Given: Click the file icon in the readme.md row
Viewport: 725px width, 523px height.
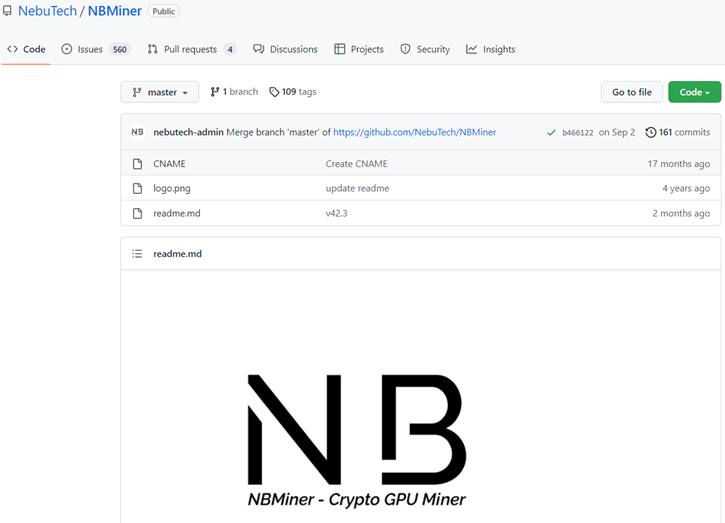Looking at the screenshot, I should pyautogui.click(x=137, y=213).
